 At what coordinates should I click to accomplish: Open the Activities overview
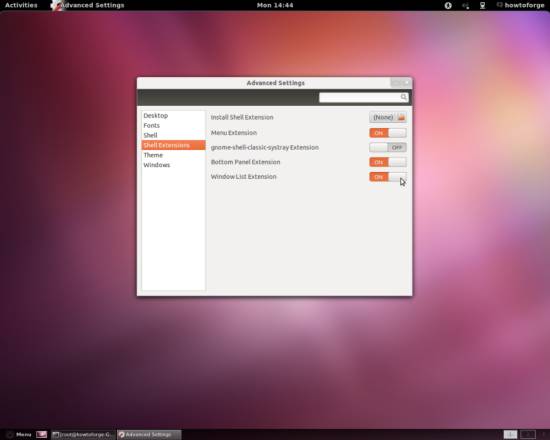[21, 5]
